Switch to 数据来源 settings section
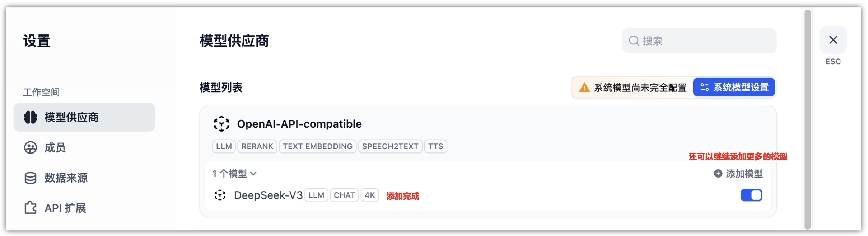 66,178
